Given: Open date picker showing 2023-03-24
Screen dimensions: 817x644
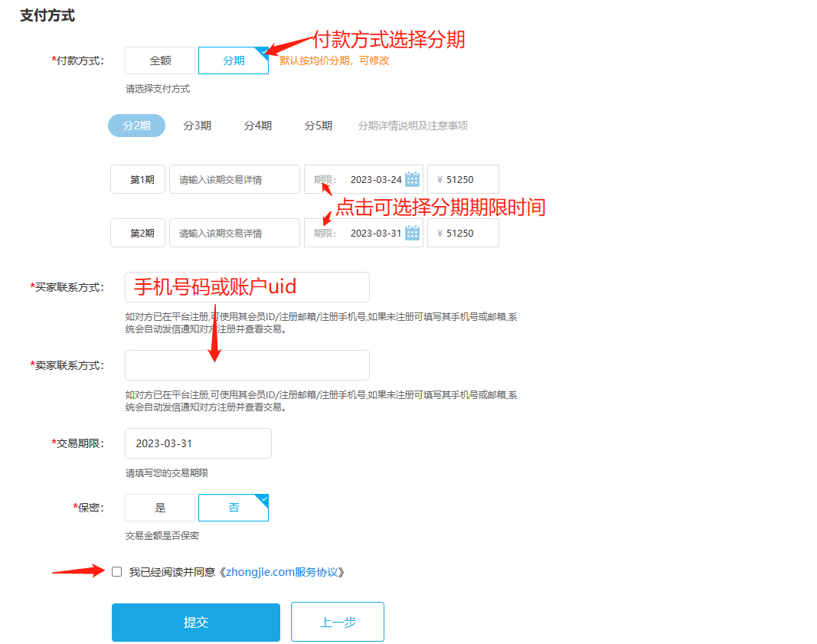Looking at the screenshot, I should (x=375, y=180).
